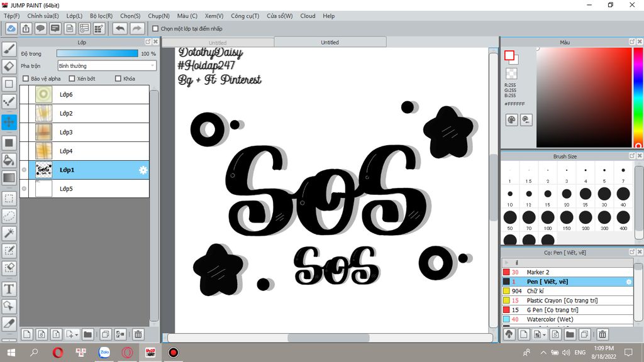644x362 pixels.
Task: Adjust the 'Độ trong' opacity slider
Action: click(x=97, y=53)
